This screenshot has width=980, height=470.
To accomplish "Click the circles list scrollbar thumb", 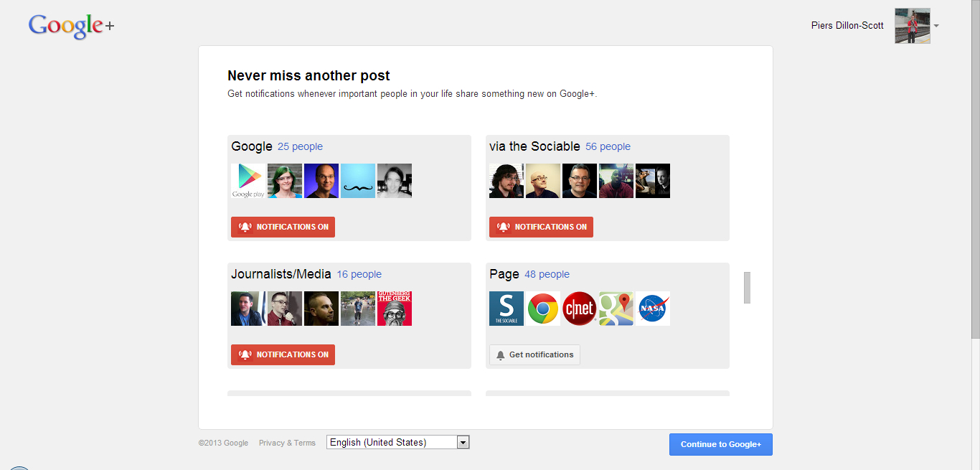I will click(x=747, y=287).
